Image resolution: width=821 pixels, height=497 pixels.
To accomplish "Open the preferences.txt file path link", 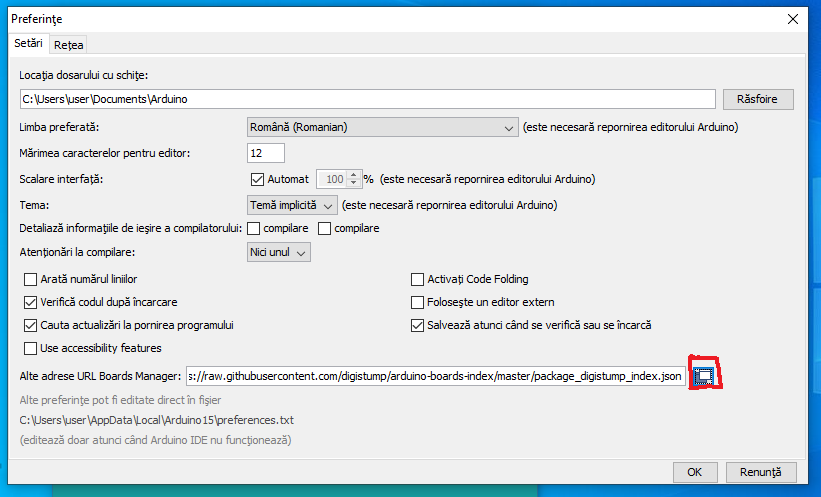I will click(157, 420).
